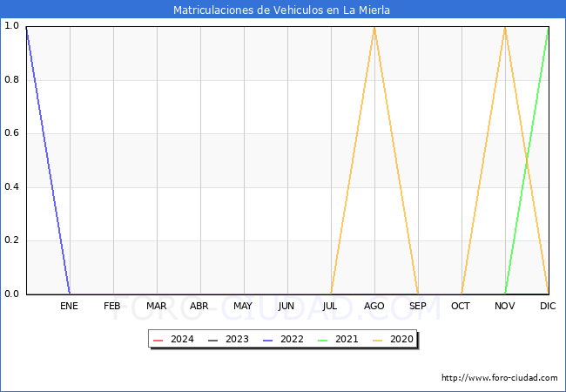The height and width of the screenshot is (392, 566).
Task: Click the OCT label on the x-axis
Action: pos(462,306)
